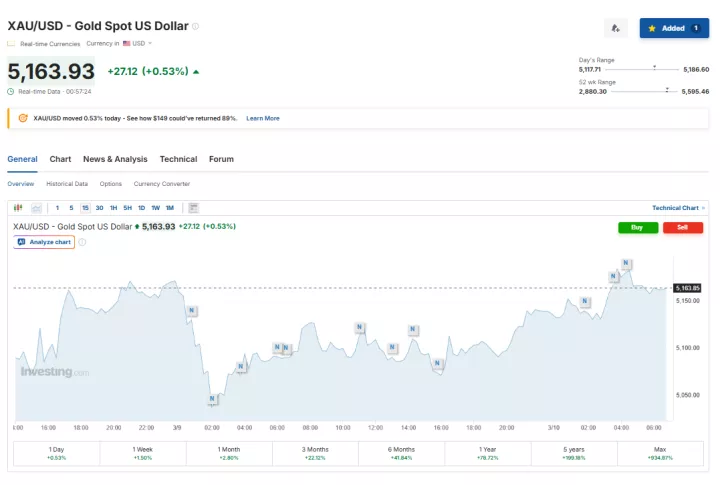Switch to the Historical Data sub-tab
This screenshot has height=485, width=720.
(67, 184)
